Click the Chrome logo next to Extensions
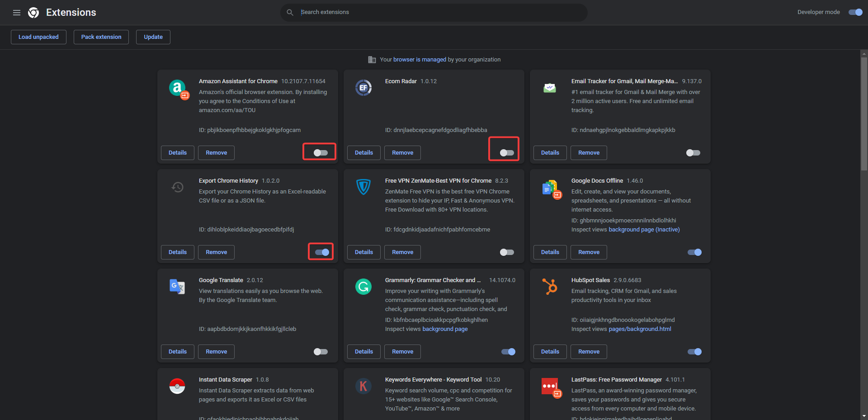Screen dimensions: 868x420 pos(33,13)
